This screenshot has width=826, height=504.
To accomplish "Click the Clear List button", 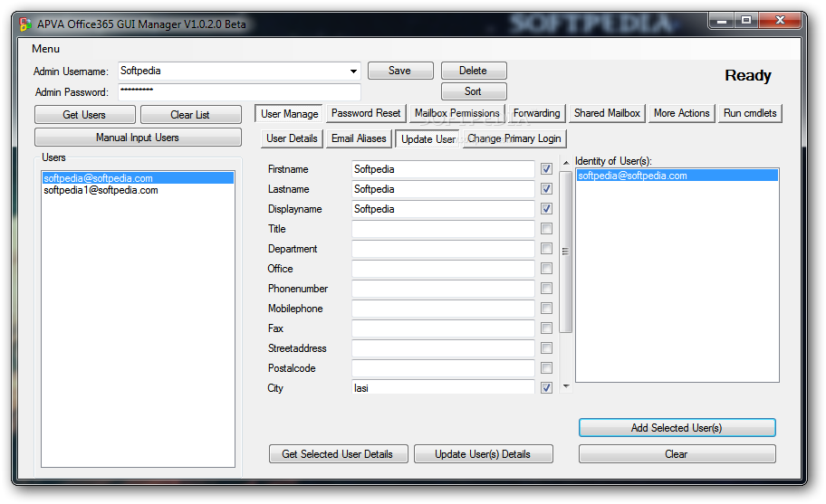I will pyautogui.click(x=191, y=115).
